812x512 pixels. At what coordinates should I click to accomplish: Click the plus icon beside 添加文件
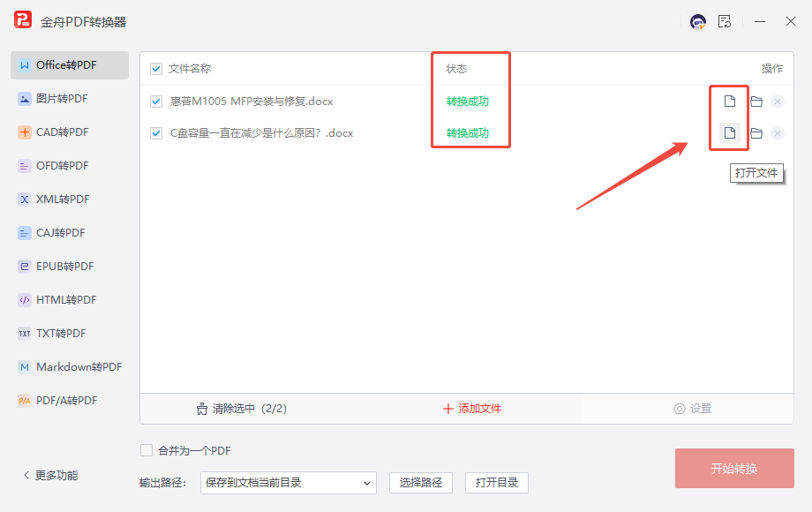tap(448, 409)
